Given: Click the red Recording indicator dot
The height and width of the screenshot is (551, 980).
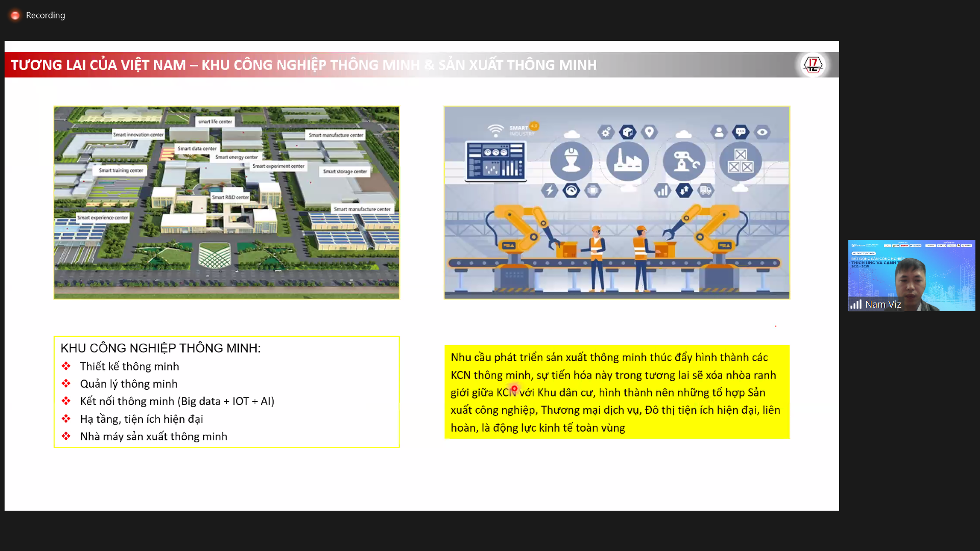Looking at the screenshot, I should click(15, 15).
